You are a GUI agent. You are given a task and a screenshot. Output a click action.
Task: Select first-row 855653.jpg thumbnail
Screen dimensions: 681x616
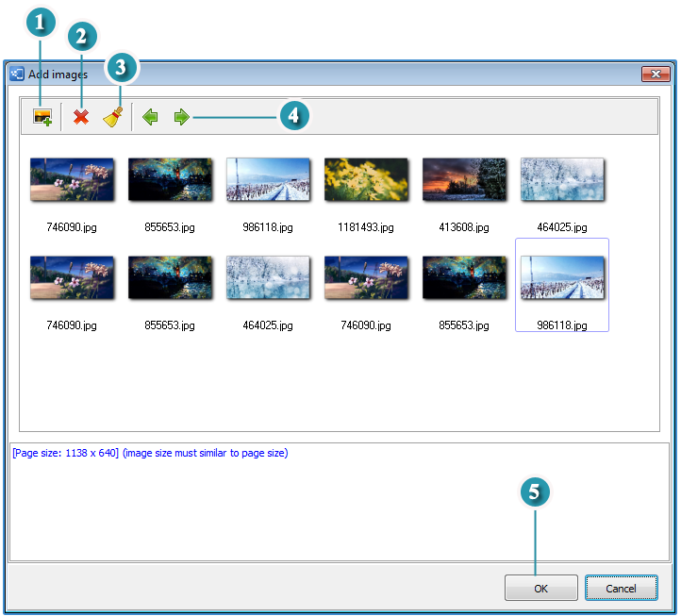(x=170, y=179)
